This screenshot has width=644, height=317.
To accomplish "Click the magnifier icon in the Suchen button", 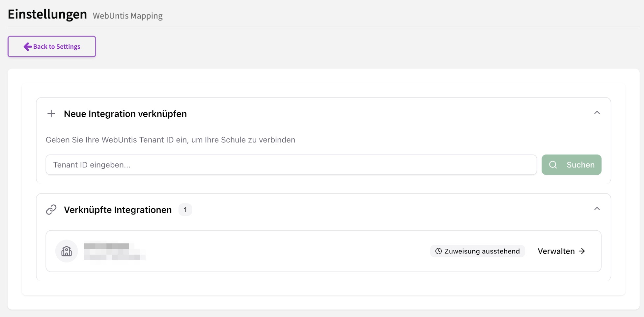I will pos(553,165).
